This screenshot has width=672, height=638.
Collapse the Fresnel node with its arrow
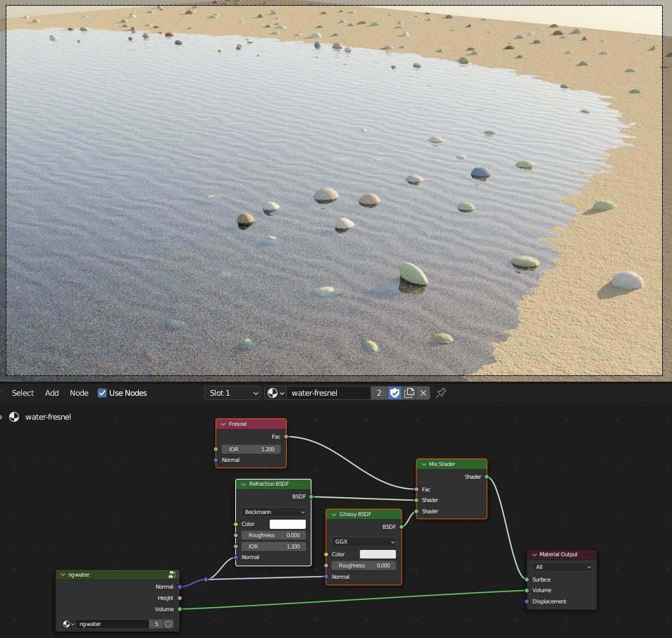point(223,424)
